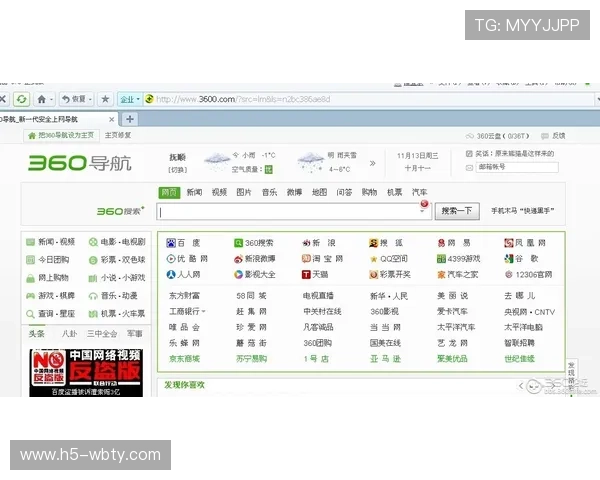Click the 360导航 logo

point(80,163)
